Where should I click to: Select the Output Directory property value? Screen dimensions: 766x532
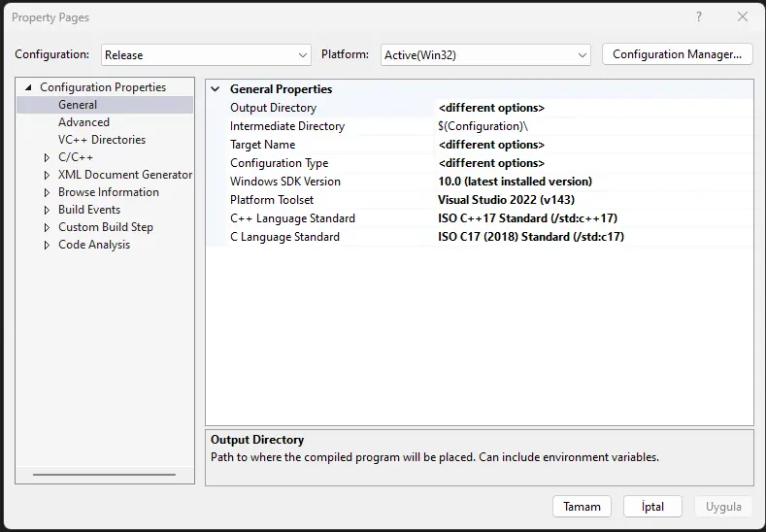tap(592, 108)
